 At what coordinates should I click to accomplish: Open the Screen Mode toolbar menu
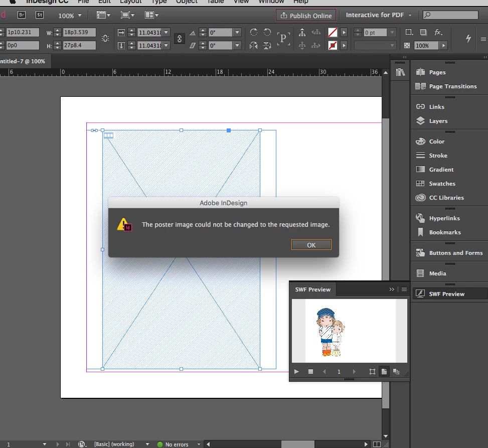point(127,15)
